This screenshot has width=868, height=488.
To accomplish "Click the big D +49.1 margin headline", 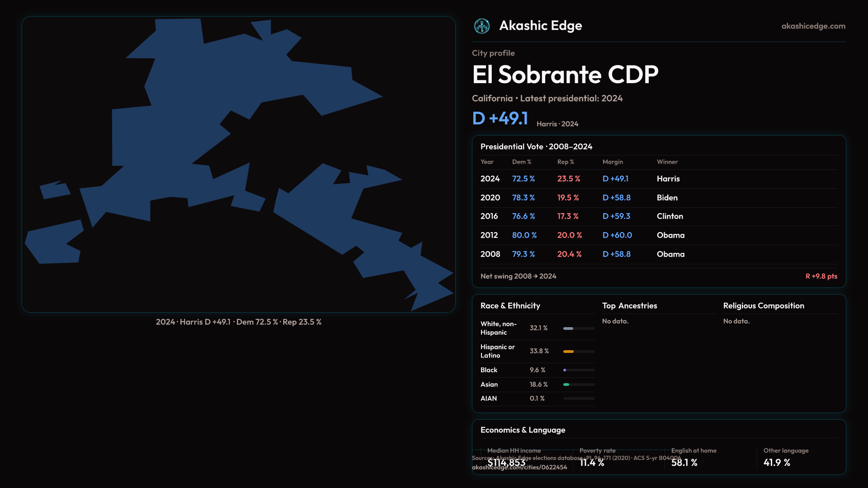I will [x=500, y=118].
